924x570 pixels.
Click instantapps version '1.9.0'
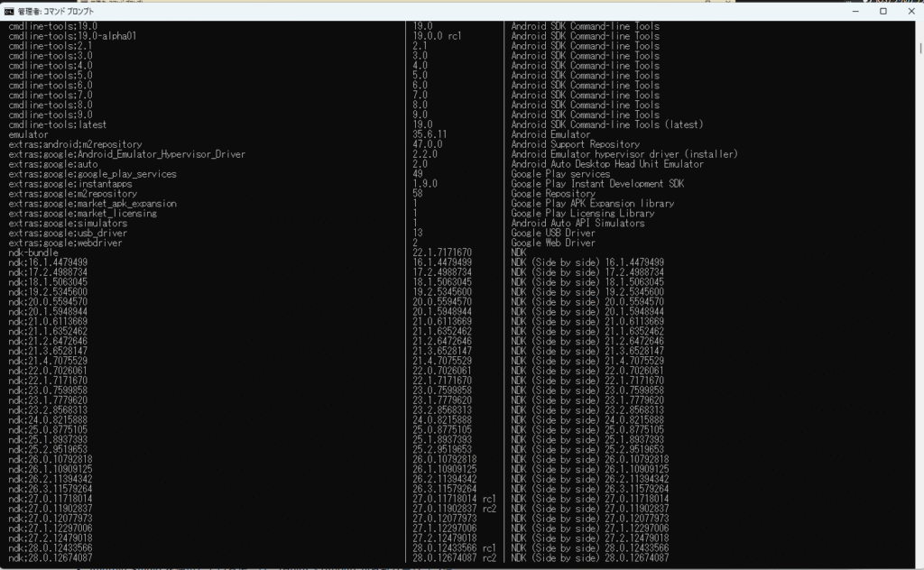425,184
